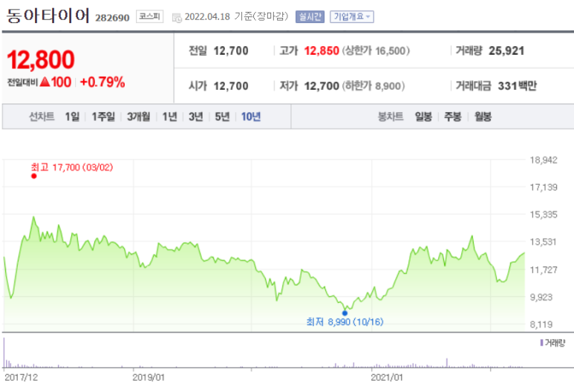The height and width of the screenshot is (392, 574).
Task: Click the 코스피 market badge
Action: tap(150, 16)
